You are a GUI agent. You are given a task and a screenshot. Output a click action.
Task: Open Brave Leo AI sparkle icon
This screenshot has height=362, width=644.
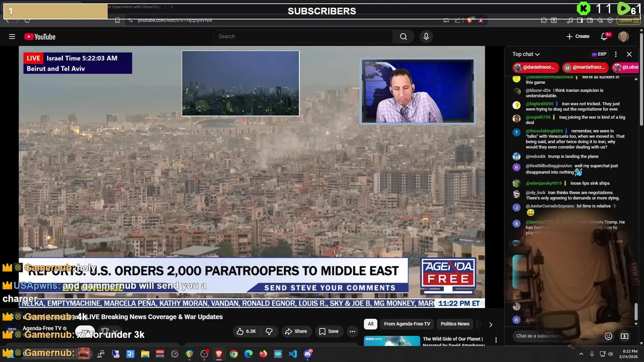pos(600,20)
